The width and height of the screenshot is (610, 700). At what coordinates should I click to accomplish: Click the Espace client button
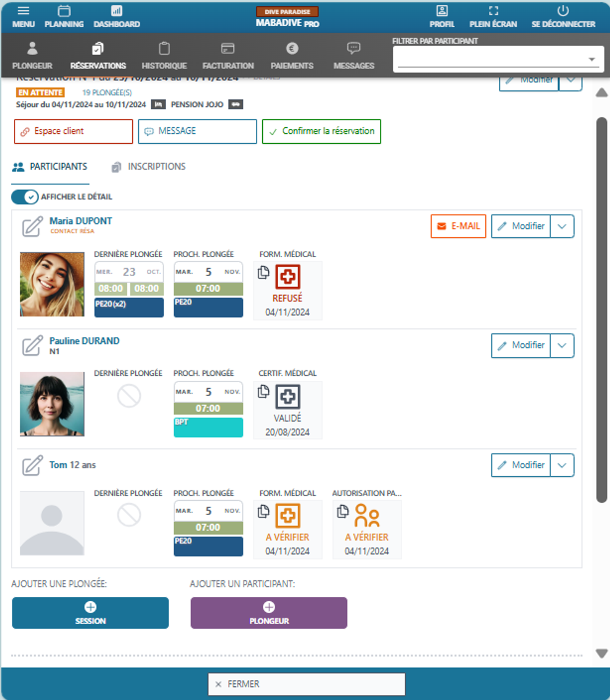pyautogui.click(x=74, y=131)
